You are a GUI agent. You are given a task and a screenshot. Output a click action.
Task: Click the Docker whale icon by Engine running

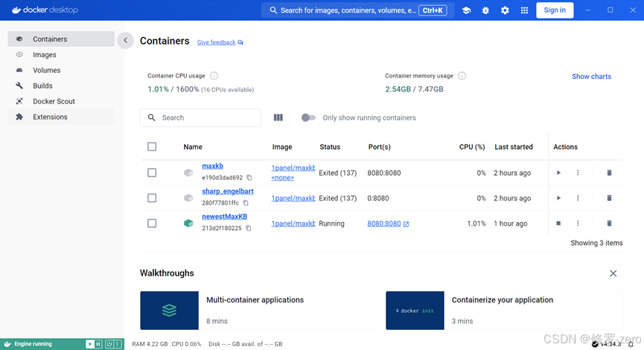tap(7, 344)
